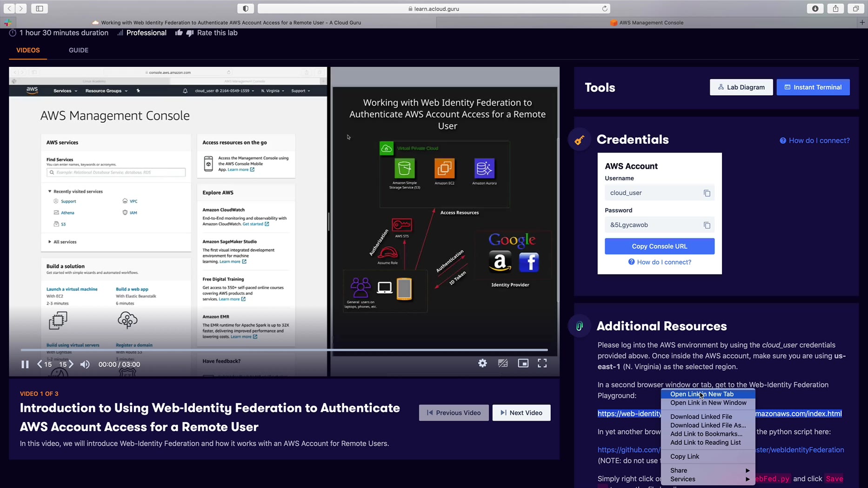This screenshot has width=868, height=488.
Task: Open the Lab Diagram
Action: (x=741, y=87)
